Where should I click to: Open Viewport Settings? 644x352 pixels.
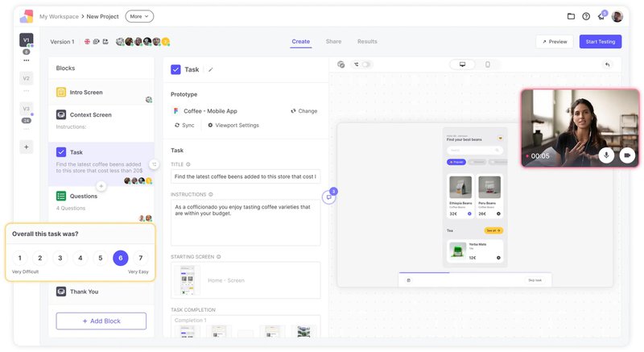click(233, 126)
